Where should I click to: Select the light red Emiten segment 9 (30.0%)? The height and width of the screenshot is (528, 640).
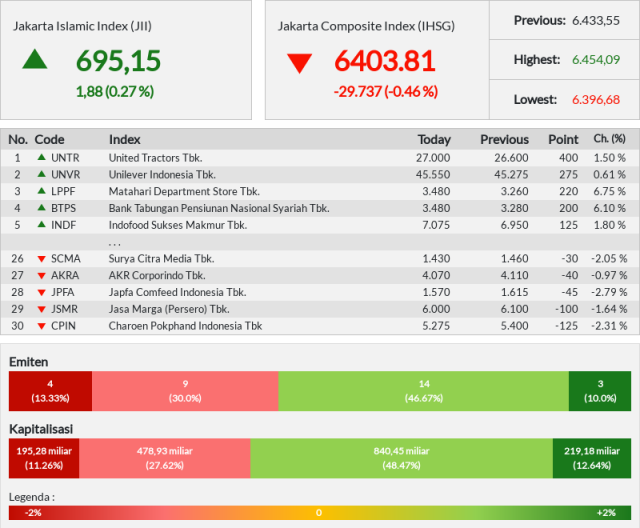(x=185, y=391)
